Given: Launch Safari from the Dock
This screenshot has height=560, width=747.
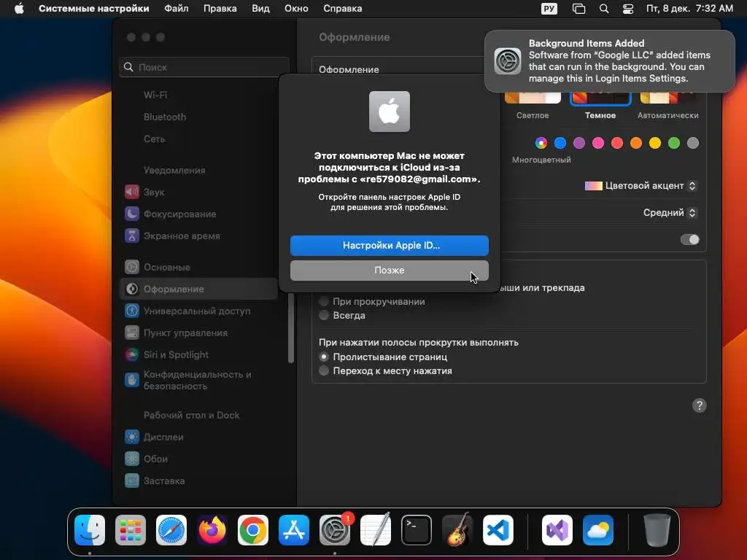Looking at the screenshot, I should tap(171, 530).
